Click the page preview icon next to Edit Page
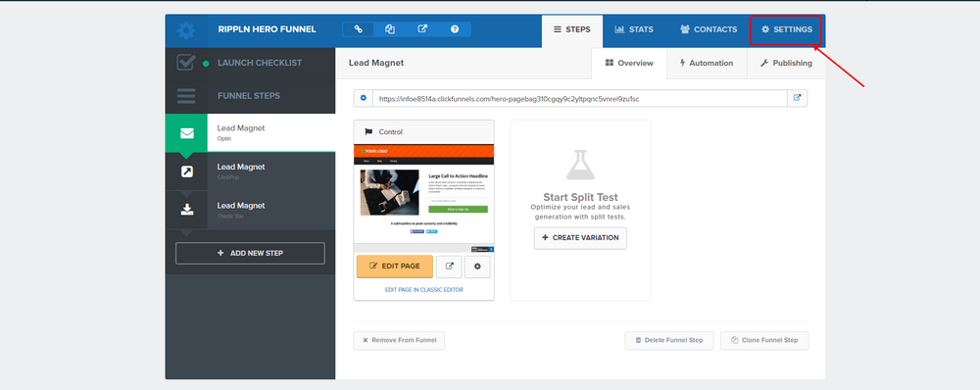 (449, 267)
